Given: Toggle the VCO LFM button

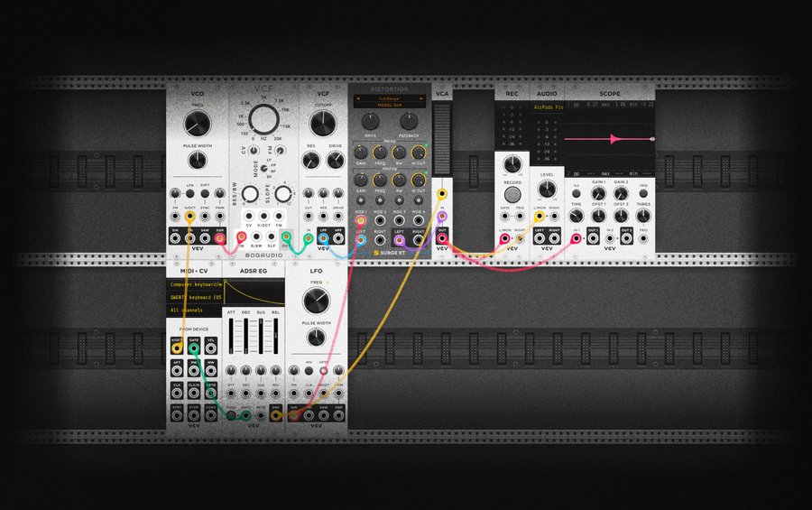Looking at the screenshot, I should [190, 193].
